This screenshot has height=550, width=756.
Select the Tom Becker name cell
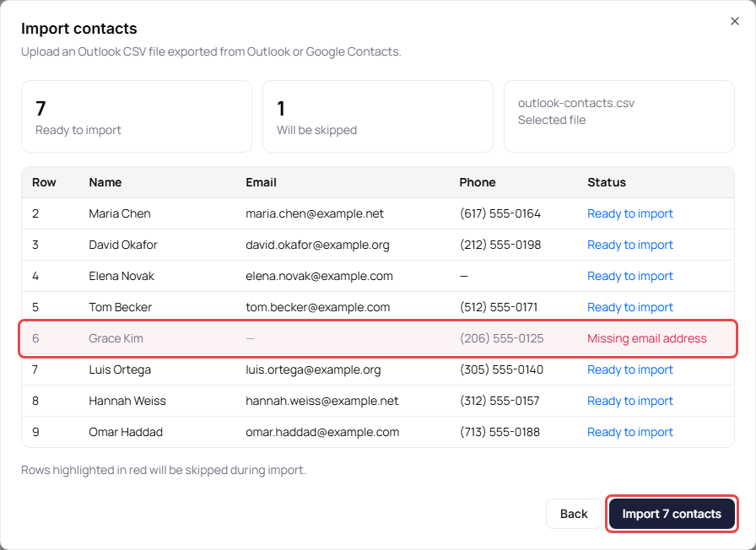[x=120, y=307]
